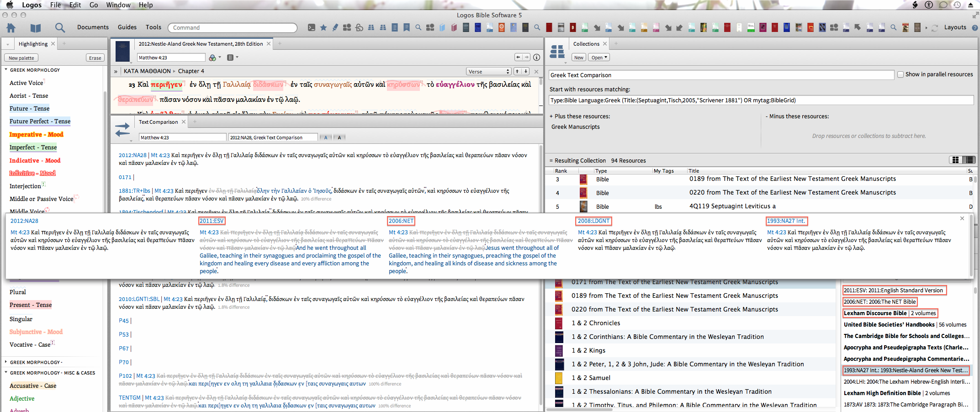This screenshot has height=412, width=980.
Task: Click the Command input box
Action: pos(233,27)
